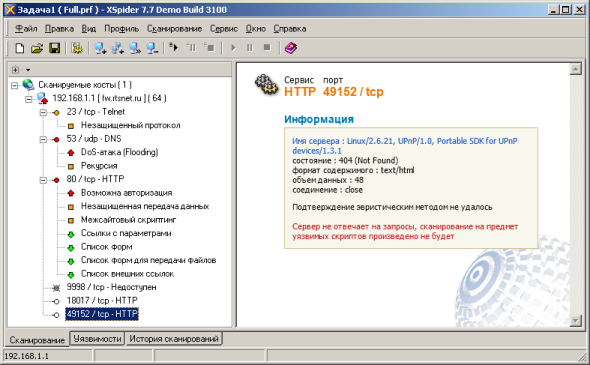Viewport: 590px width, 365px height.
Task: Maximize the XSpider window
Action: click(x=566, y=10)
